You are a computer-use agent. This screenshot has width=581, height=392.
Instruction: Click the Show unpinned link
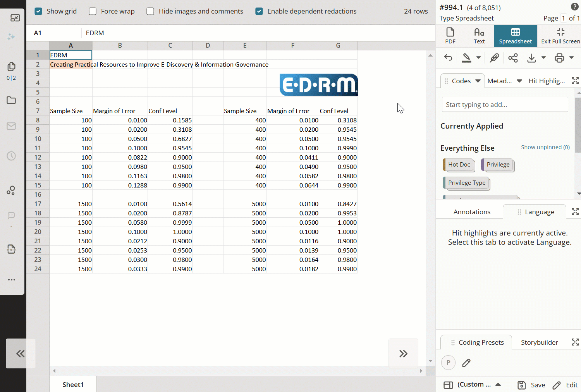[x=545, y=147]
